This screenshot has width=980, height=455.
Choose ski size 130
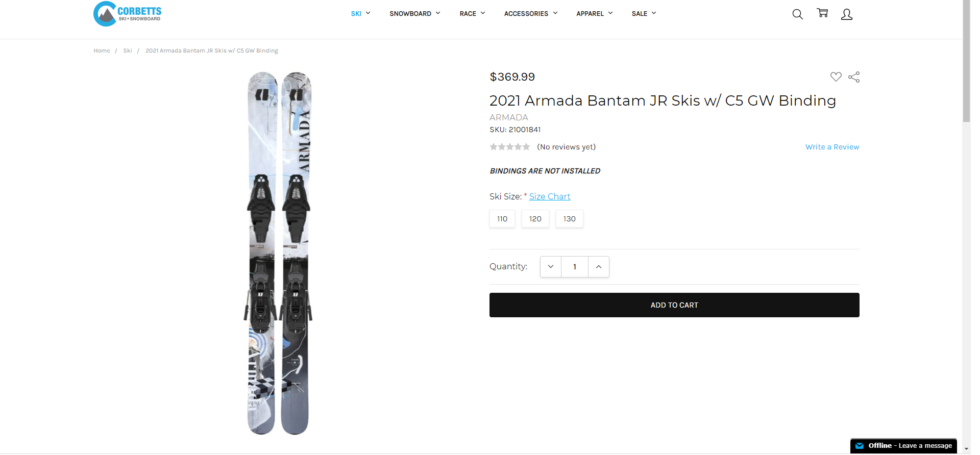click(x=569, y=218)
